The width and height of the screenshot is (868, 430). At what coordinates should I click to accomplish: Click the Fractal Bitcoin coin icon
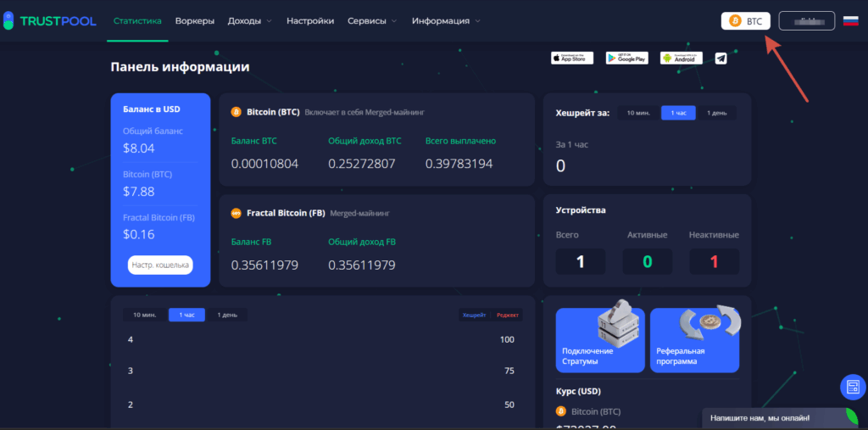point(236,213)
